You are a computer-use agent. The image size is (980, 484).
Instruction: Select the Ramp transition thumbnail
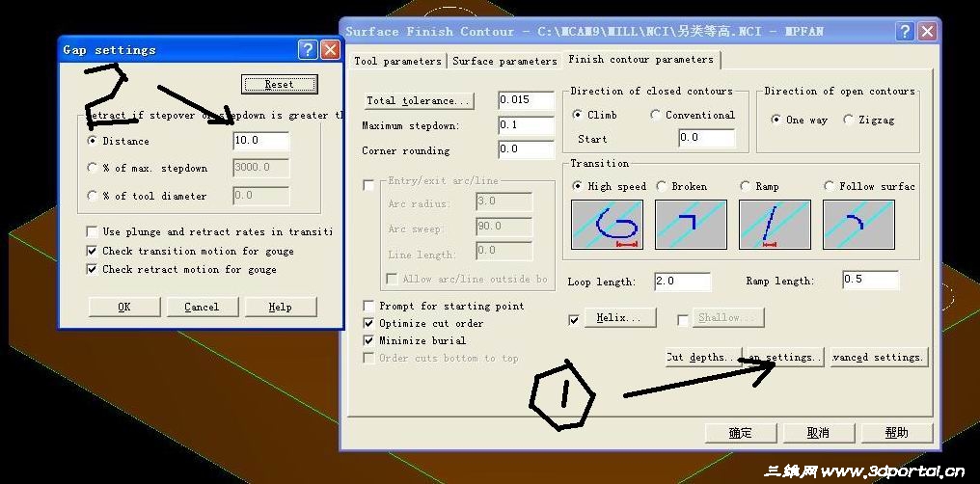[x=775, y=225]
